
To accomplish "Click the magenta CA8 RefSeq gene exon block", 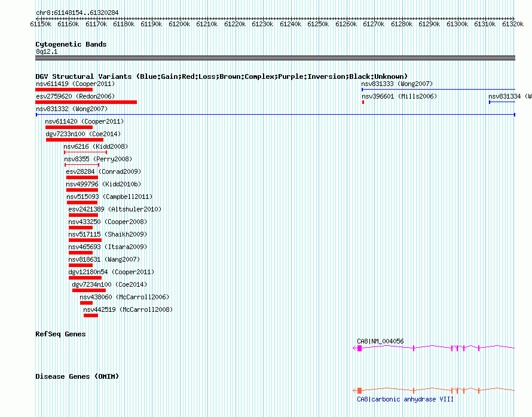I will (x=360, y=348).
